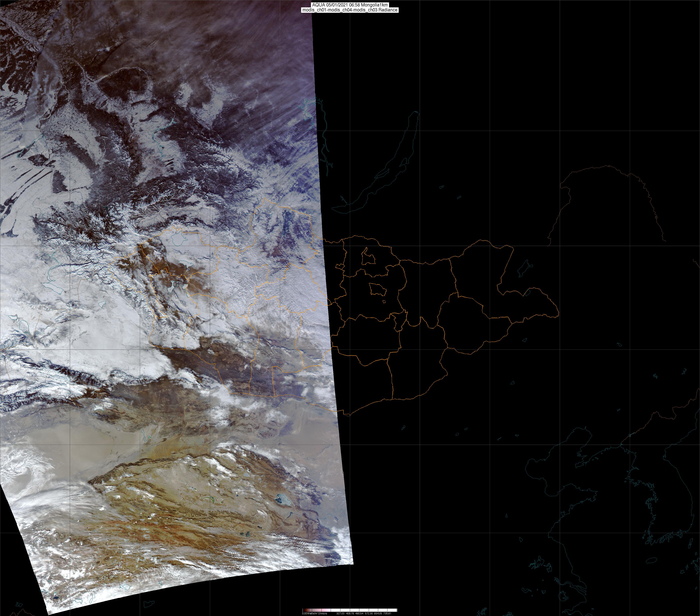Click the 327.03 color bar tick label
The height and width of the screenshot is (616, 700).
tap(340, 613)
